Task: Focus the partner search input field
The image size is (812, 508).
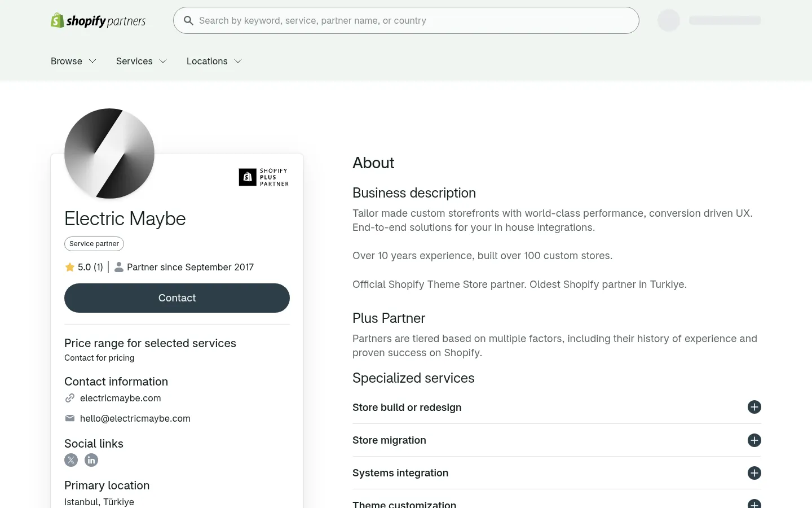Action: click(406, 20)
